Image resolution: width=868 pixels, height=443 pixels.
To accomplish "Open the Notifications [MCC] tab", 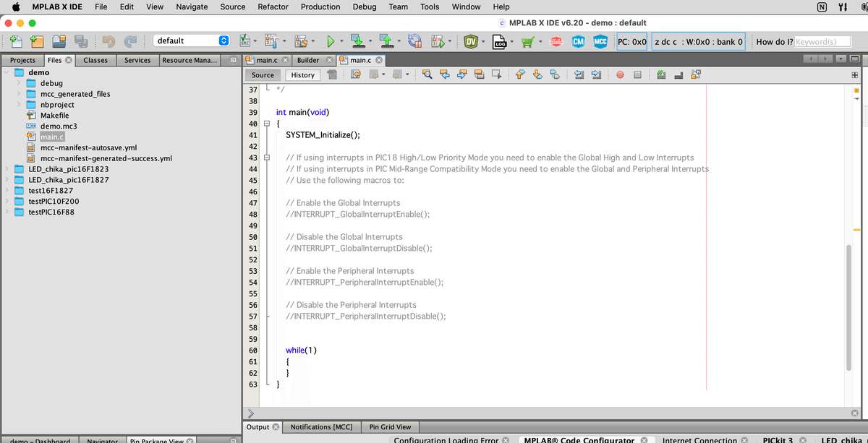I will 321,427.
